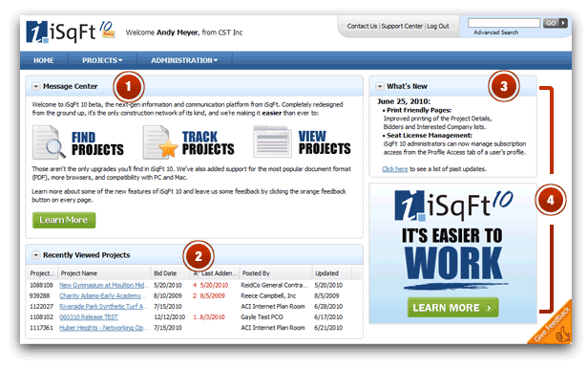Collapse the Recently Viewed Projects panel
588x368 pixels.
tap(35, 255)
